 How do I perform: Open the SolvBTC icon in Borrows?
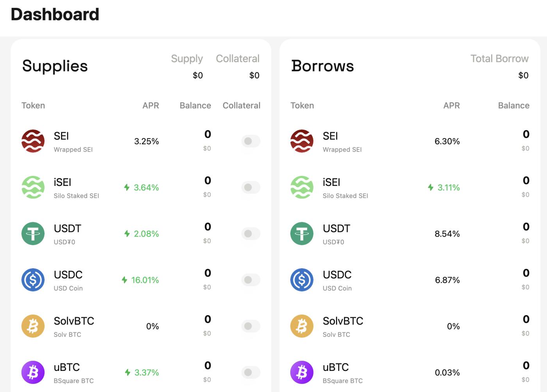pyautogui.click(x=302, y=326)
